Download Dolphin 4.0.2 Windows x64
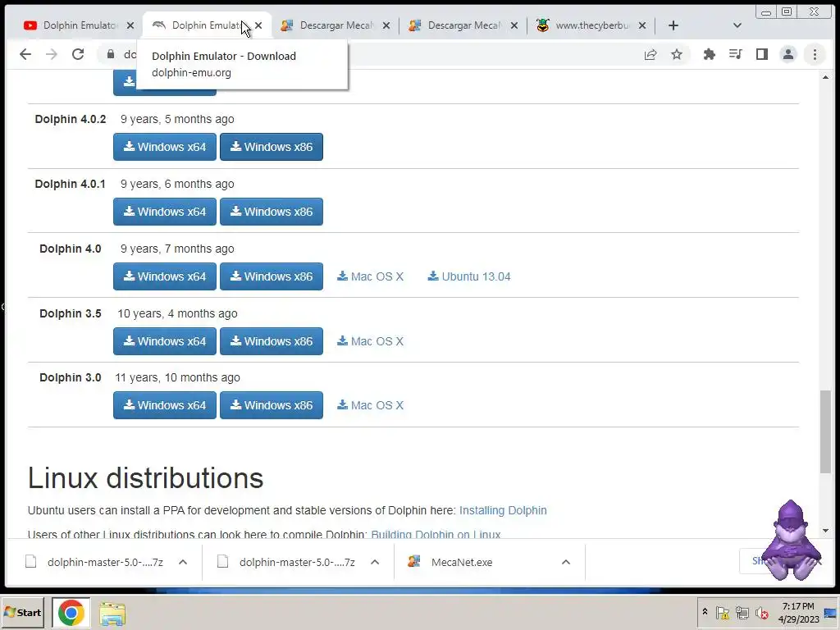This screenshot has height=630, width=840. click(164, 147)
